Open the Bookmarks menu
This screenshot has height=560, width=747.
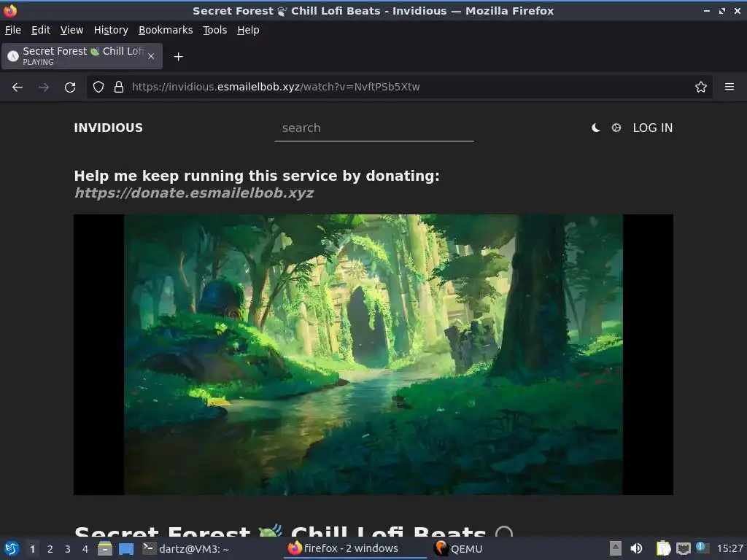tap(166, 30)
